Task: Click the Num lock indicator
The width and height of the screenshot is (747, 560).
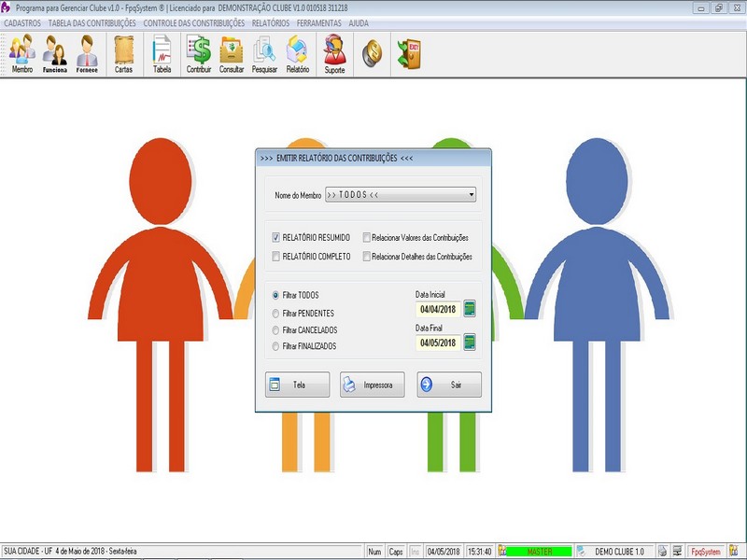Action: point(374,552)
